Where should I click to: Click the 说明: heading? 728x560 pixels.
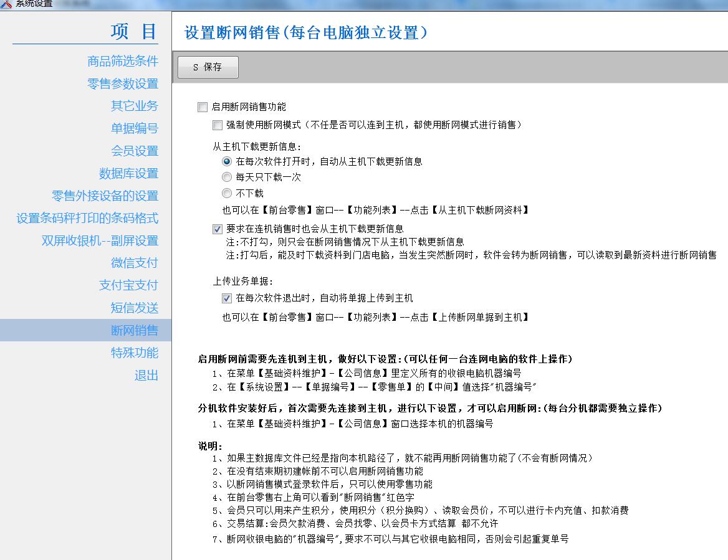210,446
